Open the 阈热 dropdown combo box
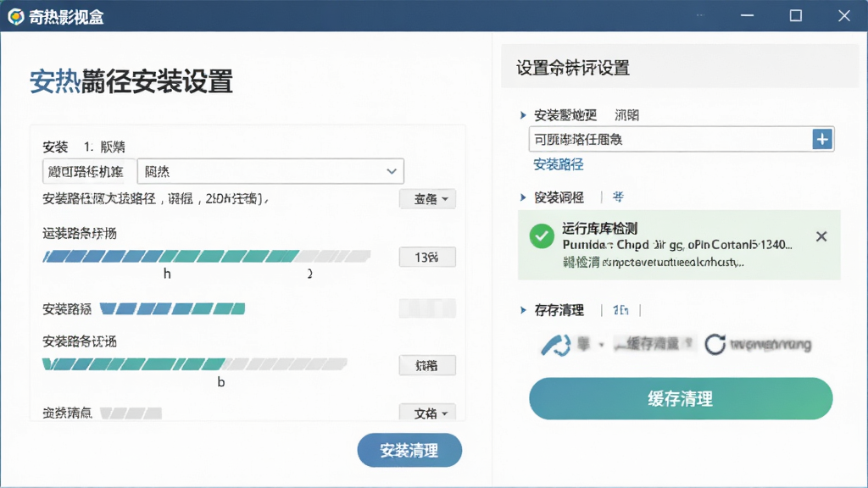868x488 pixels. 270,171
